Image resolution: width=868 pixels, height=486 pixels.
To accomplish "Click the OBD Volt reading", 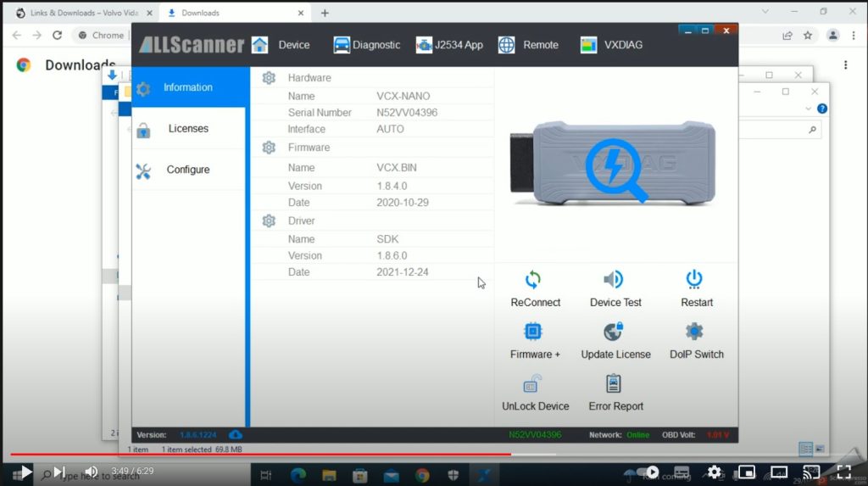I will point(718,435).
